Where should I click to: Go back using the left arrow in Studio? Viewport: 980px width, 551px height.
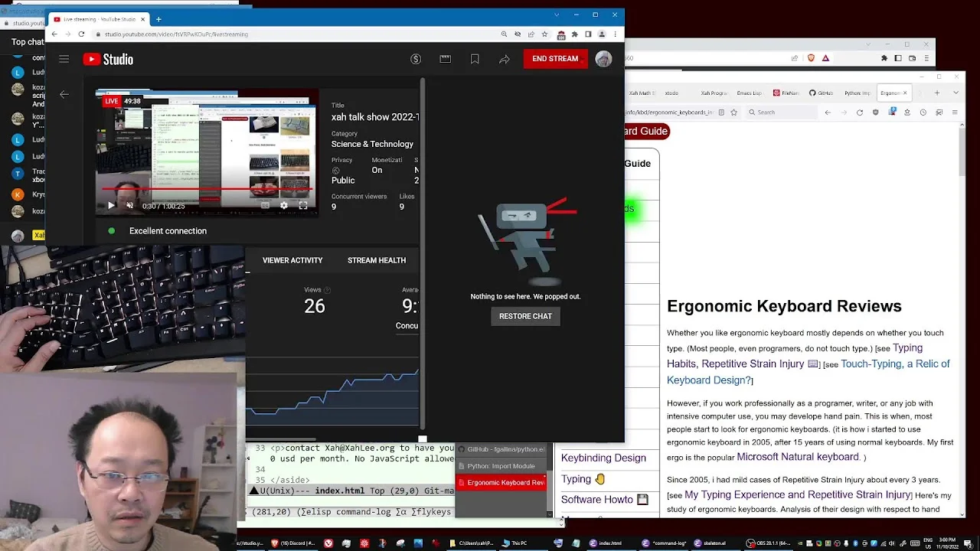(64, 95)
